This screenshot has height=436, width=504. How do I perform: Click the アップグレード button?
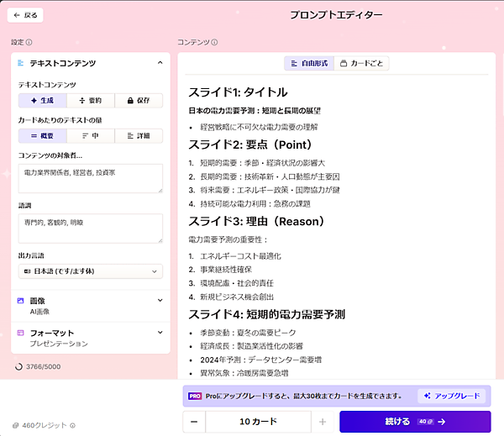click(452, 395)
